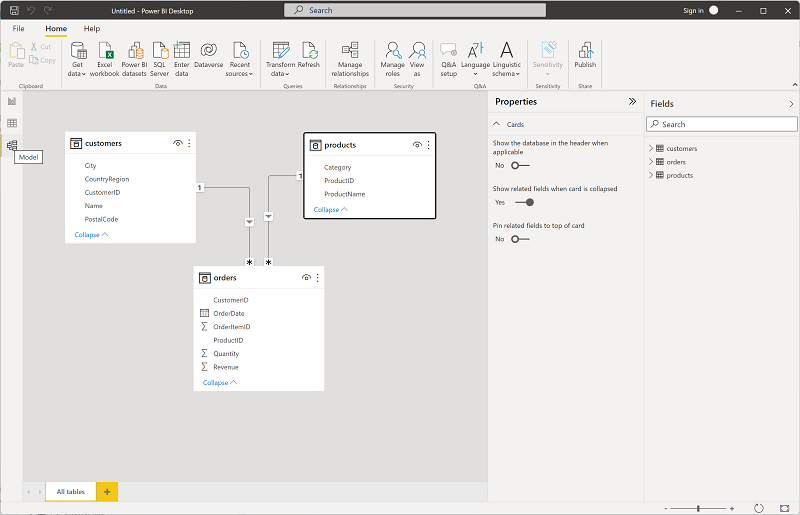This screenshot has width=800, height=515.
Task: Open Manage relationships
Action: pyautogui.click(x=350, y=59)
